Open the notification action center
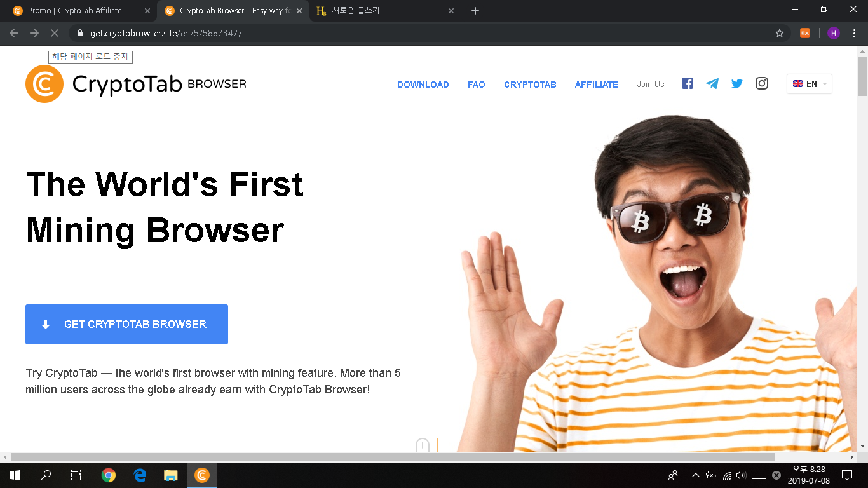The width and height of the screenshot is (868, 488). pos(846,475)
